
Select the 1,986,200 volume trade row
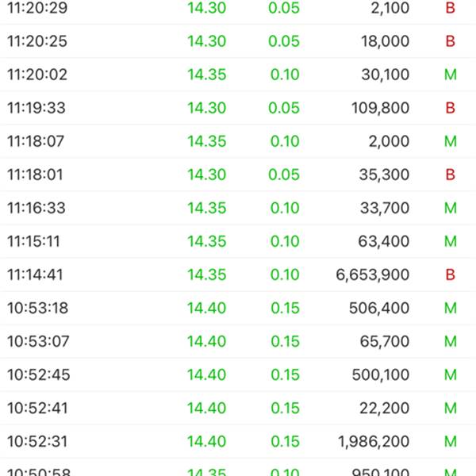tap(238, 441)
